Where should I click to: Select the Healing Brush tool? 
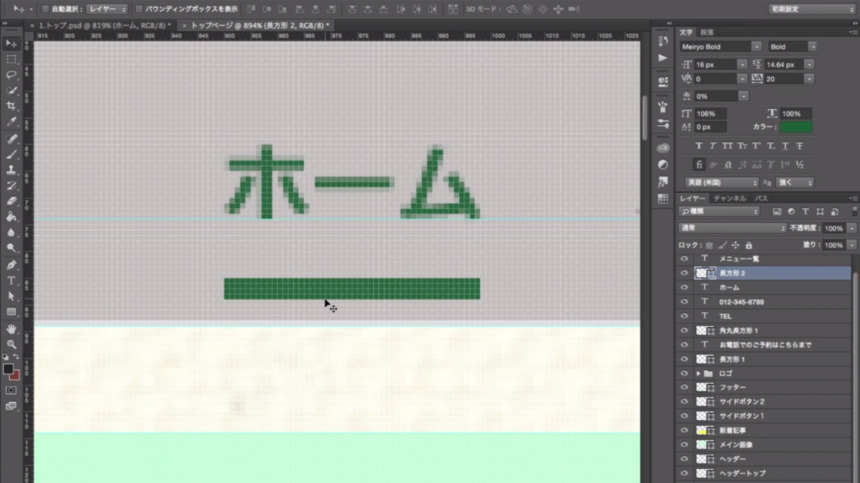(11, 138)
